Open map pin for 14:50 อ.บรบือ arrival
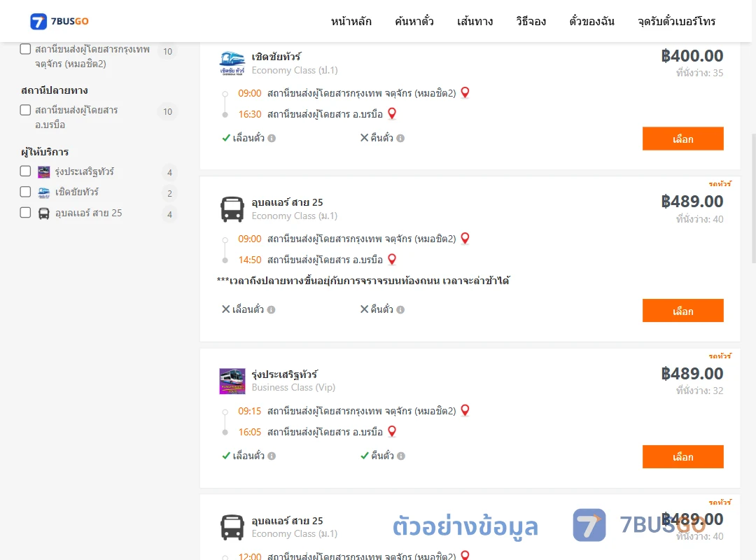Viewport: 756px width, 560px height. [392, 259]
